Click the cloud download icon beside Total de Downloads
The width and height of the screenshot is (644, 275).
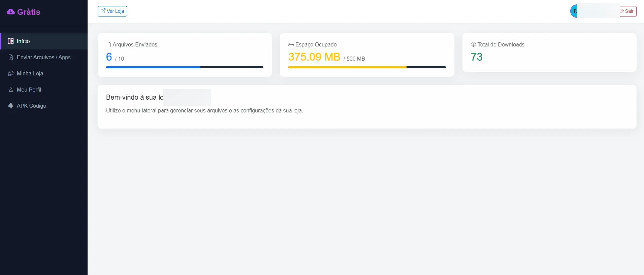[x=473, y=44]
